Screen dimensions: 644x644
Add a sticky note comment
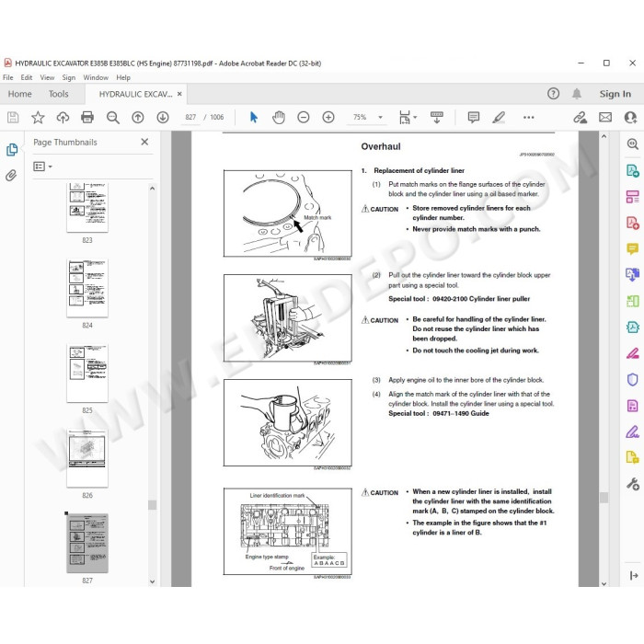click(474, 118)
